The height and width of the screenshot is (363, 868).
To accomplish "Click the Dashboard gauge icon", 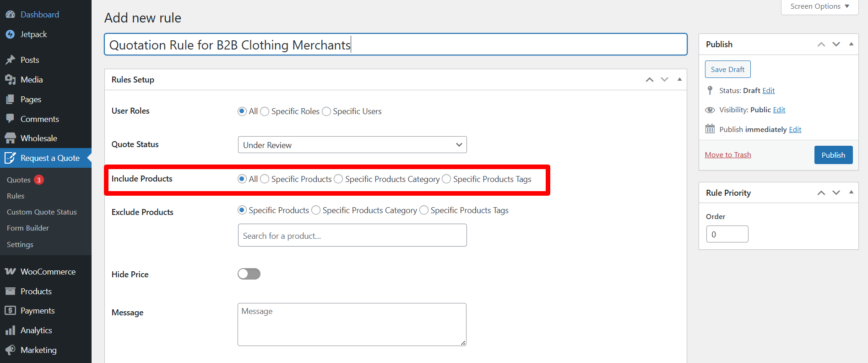I will [x=10, y=15].
